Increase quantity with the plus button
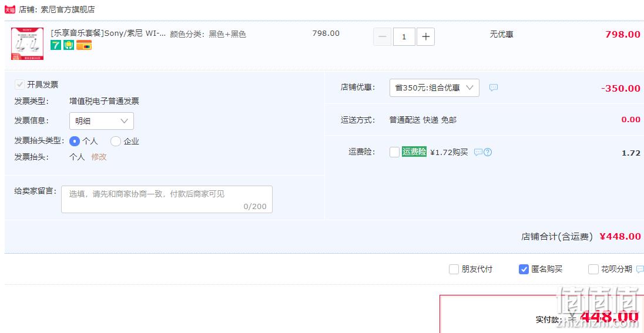This screenshot has width=644, height=333. 425,36
